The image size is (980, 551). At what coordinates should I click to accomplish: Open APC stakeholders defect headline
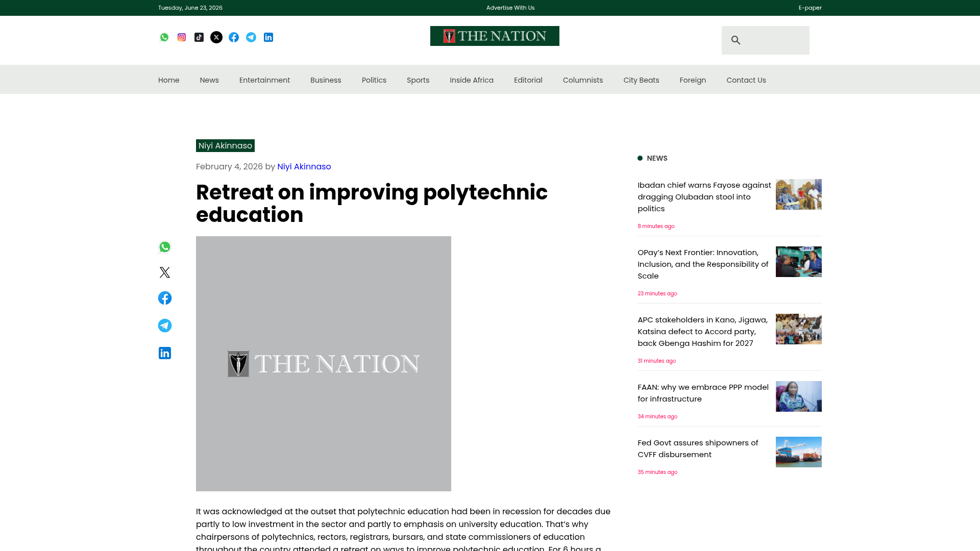[703, 332]
